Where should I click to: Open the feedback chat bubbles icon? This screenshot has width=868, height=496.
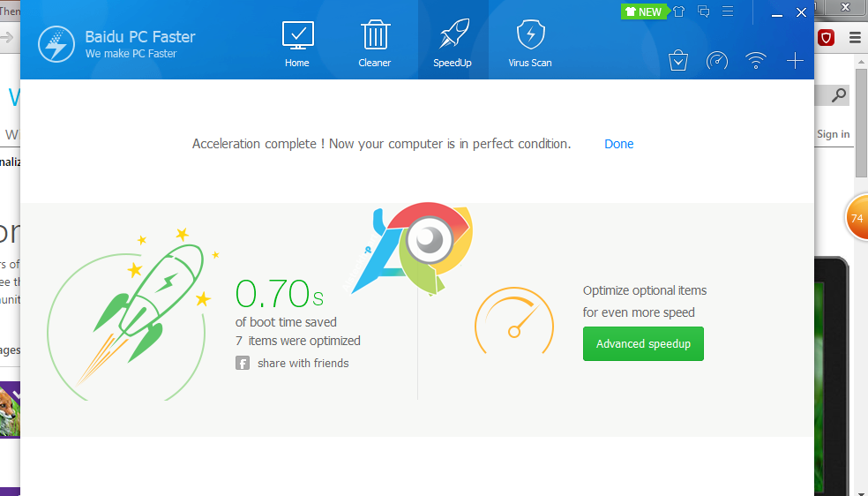[704, 11]
